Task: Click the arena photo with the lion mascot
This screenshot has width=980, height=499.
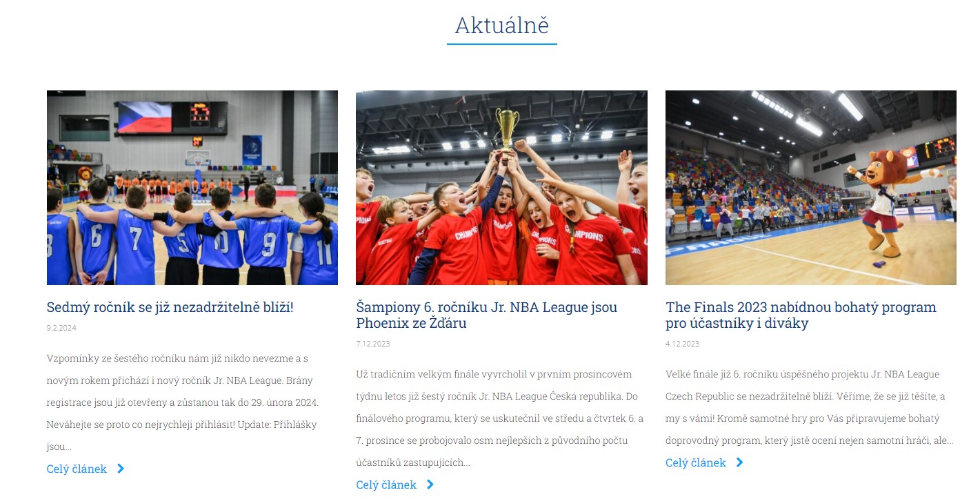Action: (x=811, y=188)
